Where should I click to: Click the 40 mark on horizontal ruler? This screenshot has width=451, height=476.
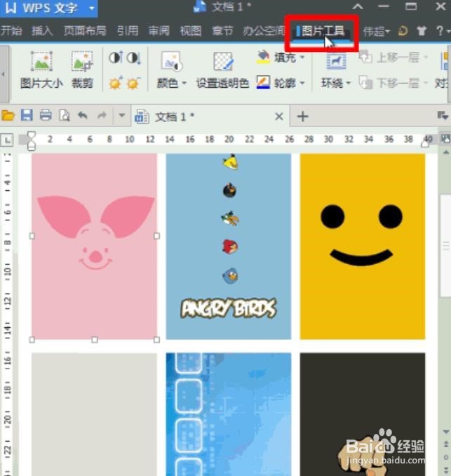[428, 139]
